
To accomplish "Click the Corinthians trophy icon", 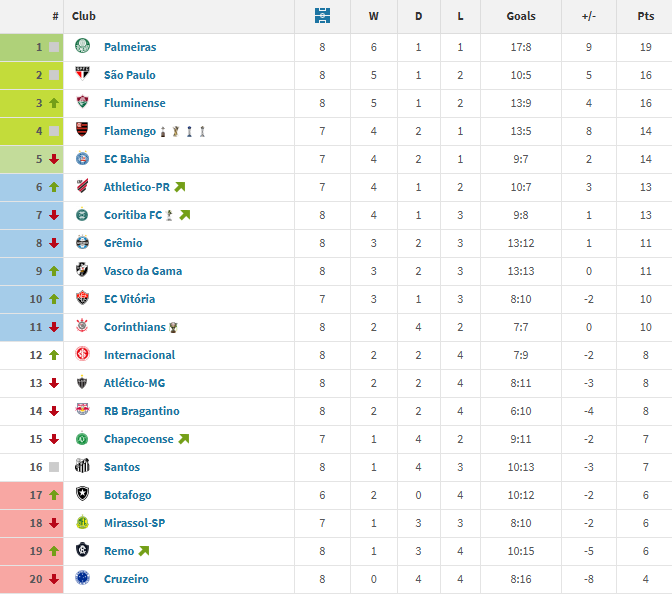I will click(x=174, y=327).
